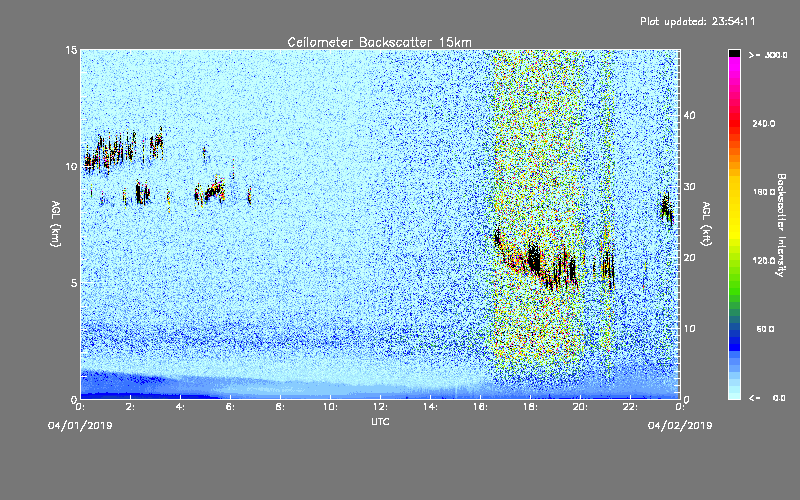Screen dimensions: 800x500
Task: Click the 'Ceilometer Backscatter 15km' plot title
Action: [x=379, y=42]
